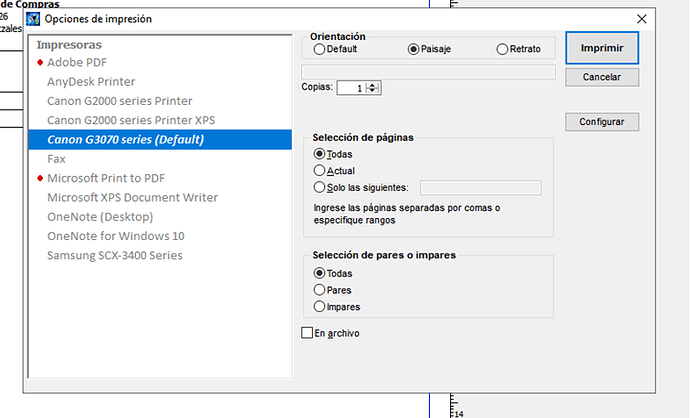This screenshot has width=690, height=418.
Task: Select the Default orientation radio button
Action: pyautogui.click(x=319, y=49)
